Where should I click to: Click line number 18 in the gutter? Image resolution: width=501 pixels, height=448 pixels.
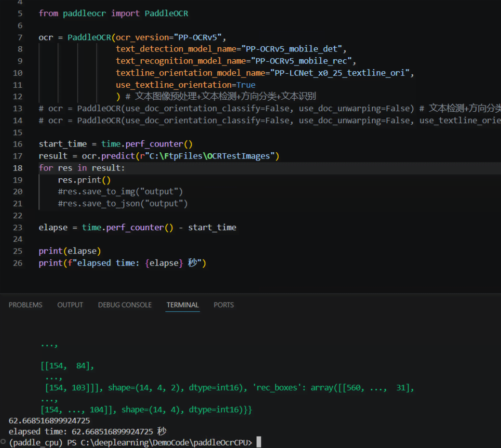17,168
